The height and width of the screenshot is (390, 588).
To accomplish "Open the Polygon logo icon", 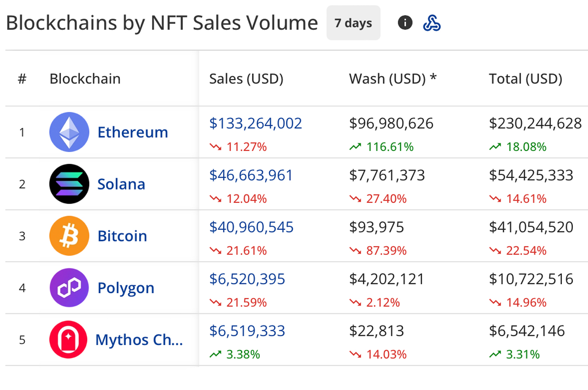I will pos(69,288).
